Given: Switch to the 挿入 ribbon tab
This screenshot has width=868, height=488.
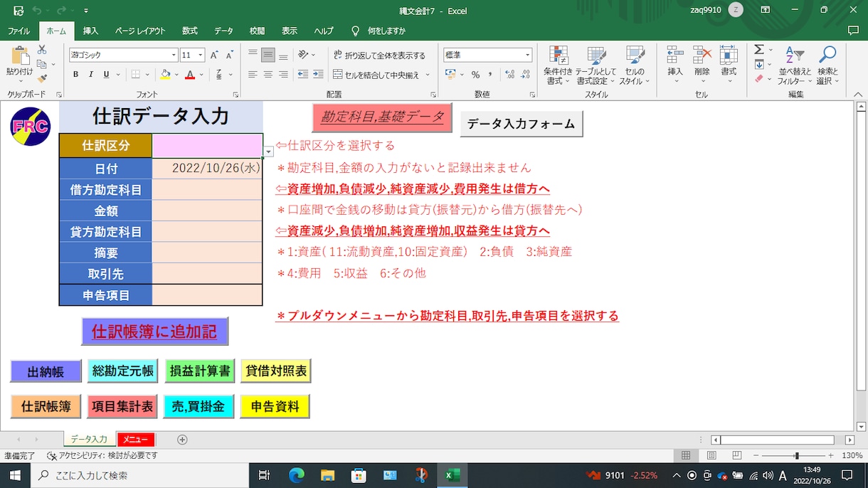Looking at the screenshot, I should tap(90, 31).
